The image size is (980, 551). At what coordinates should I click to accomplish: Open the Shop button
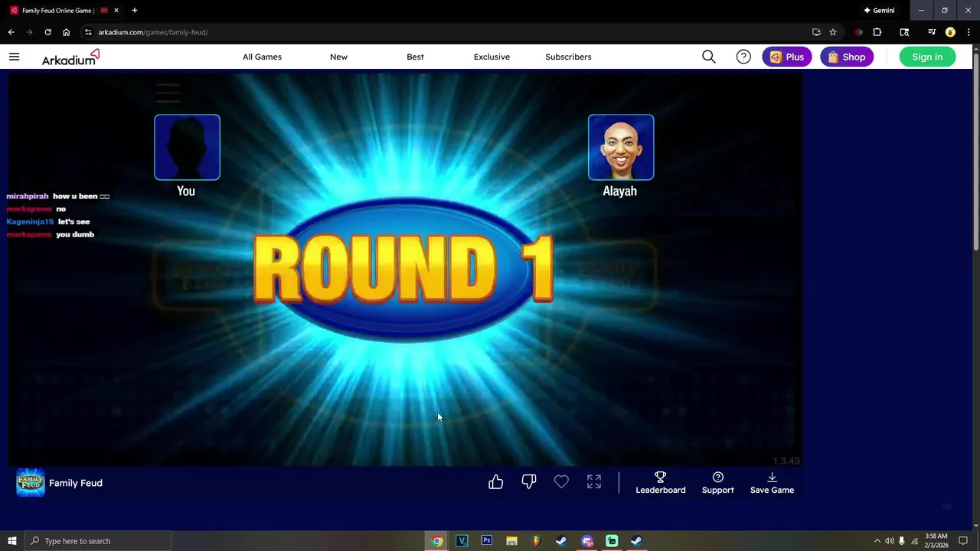[847, 57]
